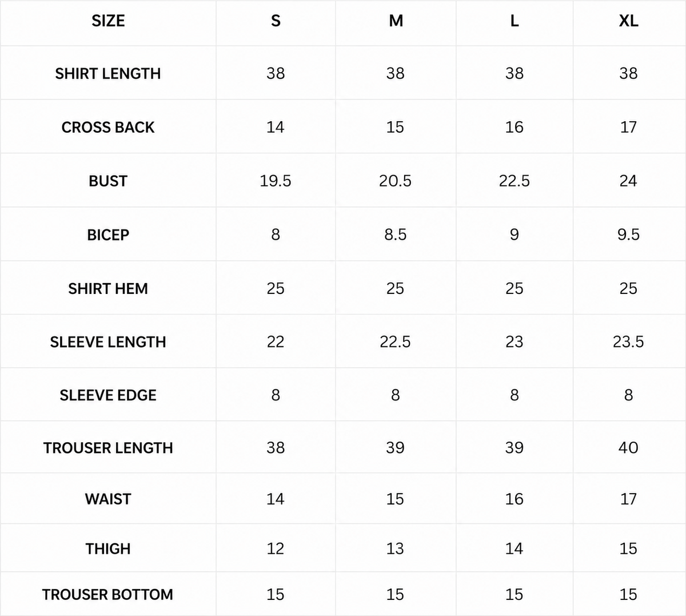Viewport: 686px width, 616px height.
Task: Select the TROUSER BOTTOM row label
Action: point(108,595)
